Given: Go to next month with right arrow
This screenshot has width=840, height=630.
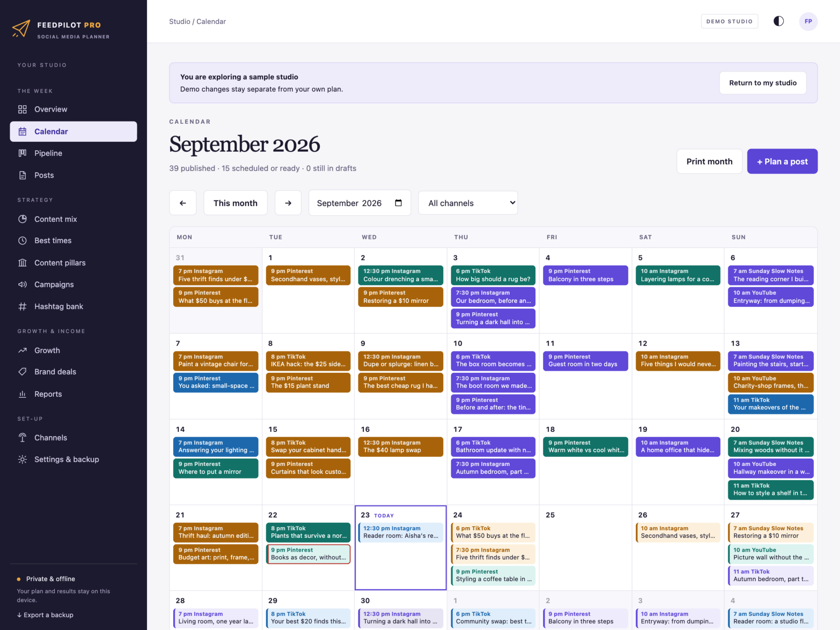Looking at the screenshot, I should 288,203.
